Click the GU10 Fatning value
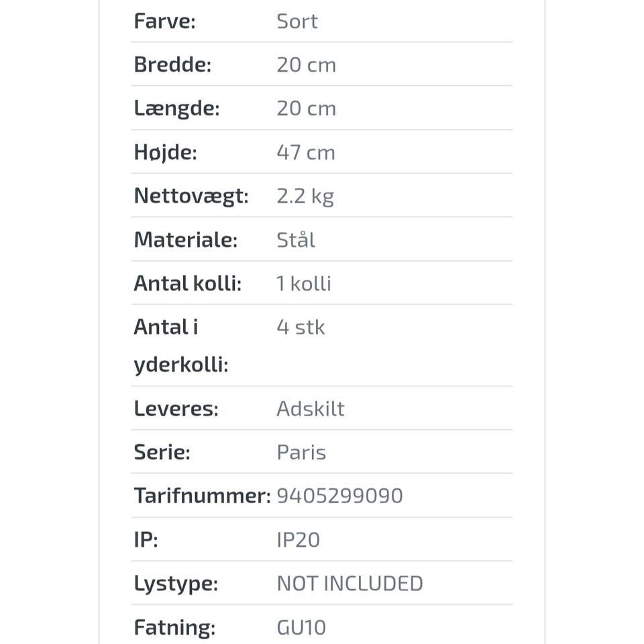The width and height of the screenshot is (644, 644). [301, 627]
